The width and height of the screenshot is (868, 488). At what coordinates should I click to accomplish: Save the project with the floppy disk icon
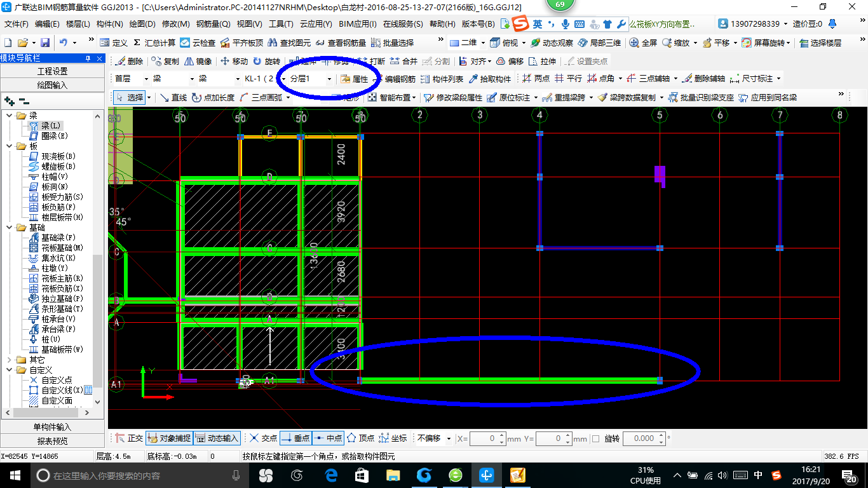coord(45,43)
